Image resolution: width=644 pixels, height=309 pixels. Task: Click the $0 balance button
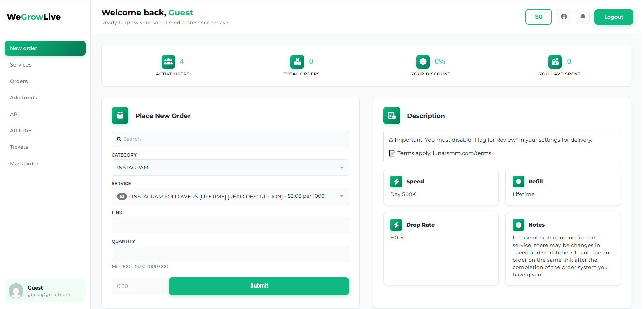538,17
